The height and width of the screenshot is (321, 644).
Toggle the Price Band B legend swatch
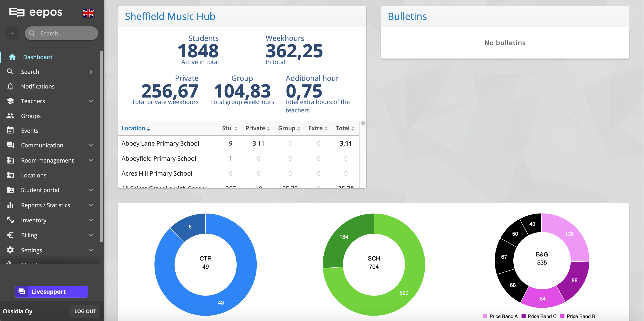click(562, 316)
